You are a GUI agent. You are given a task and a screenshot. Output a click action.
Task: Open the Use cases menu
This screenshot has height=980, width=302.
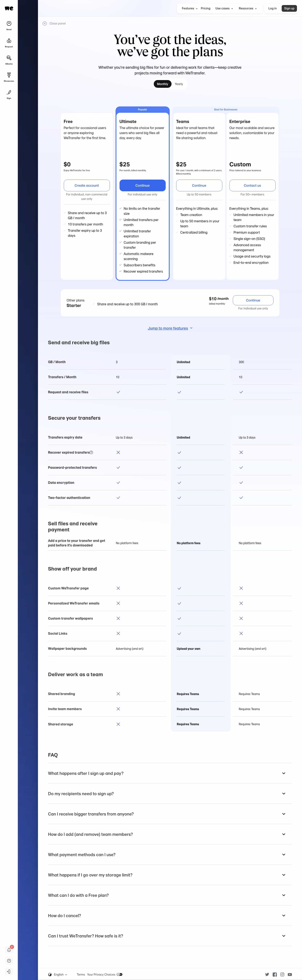pyautogui.click(x=224, y=8)
